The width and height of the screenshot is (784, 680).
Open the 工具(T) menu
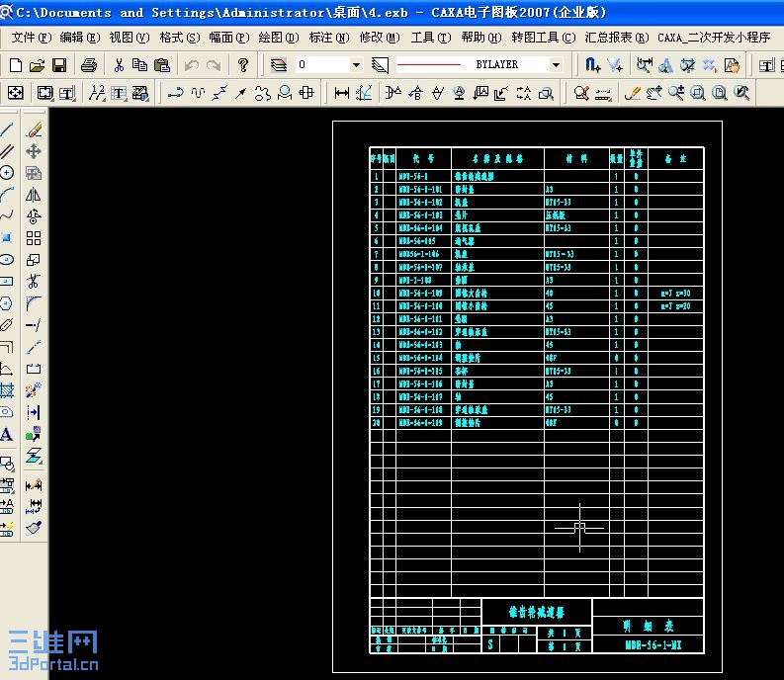pyautogui.click(x=431, y=38)
